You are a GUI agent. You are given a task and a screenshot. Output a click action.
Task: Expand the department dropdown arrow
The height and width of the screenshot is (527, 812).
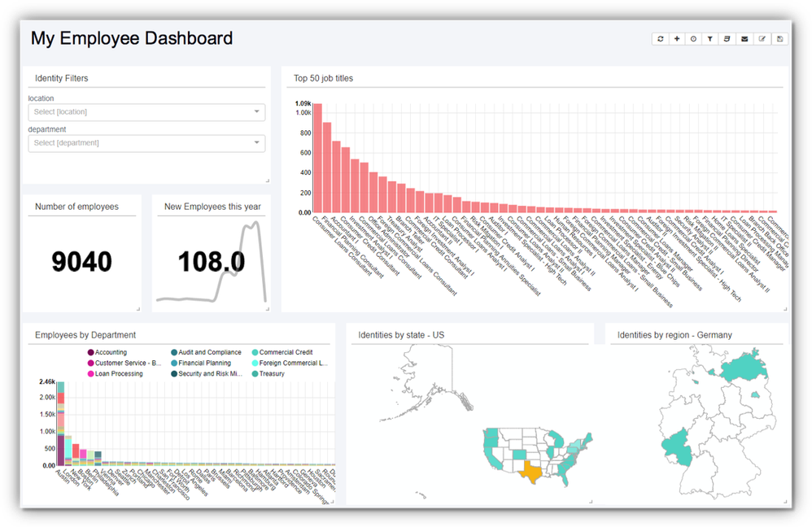point(257,143)
